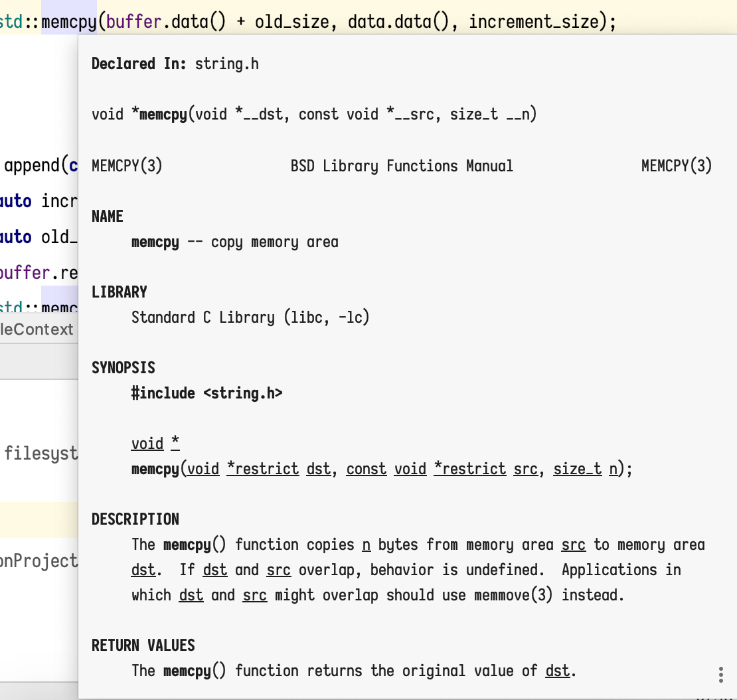Follow the underlined src parameter link in SYNOPSIS
Screen dimensions: 737x700
pos(525,468)
